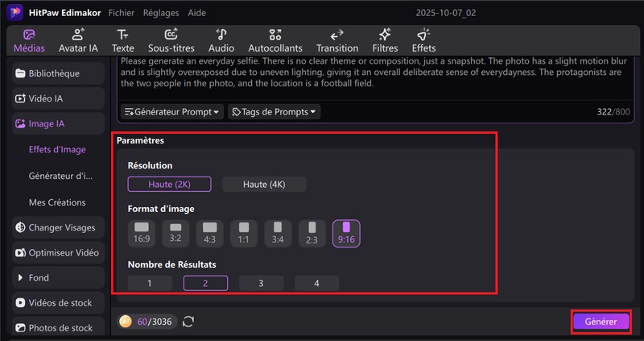
Task: Open the Audio tool
Action: click(221, 40)
